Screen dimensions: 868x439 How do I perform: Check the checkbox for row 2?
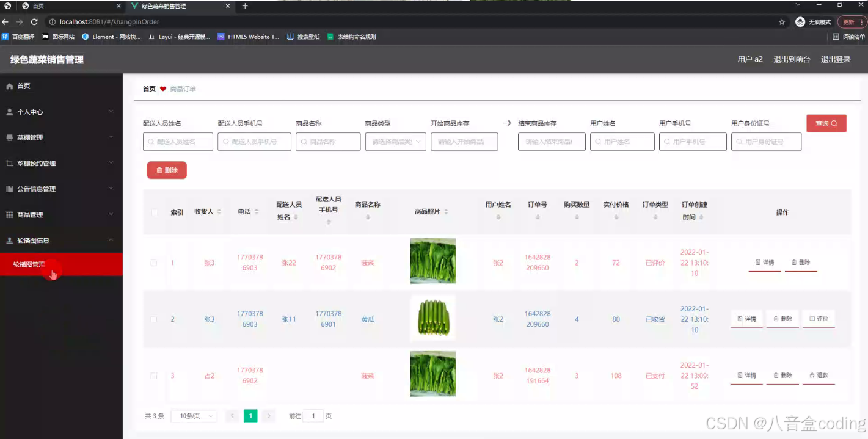[154, 319]
